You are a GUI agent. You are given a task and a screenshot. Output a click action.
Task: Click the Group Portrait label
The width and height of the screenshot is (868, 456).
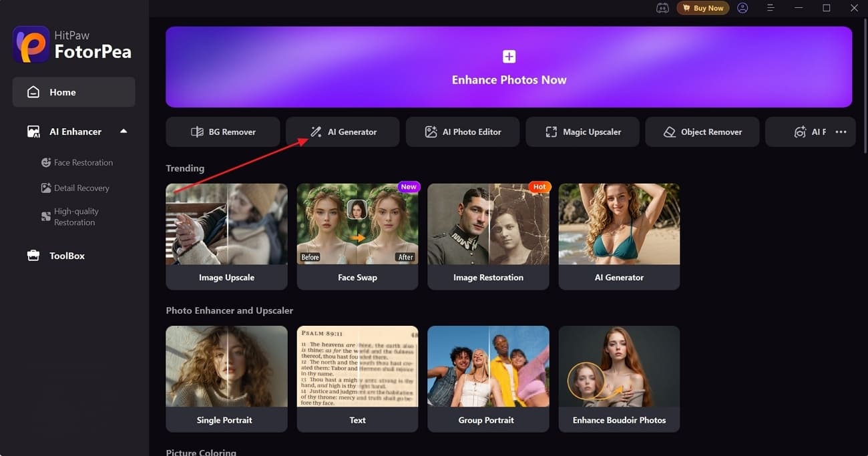tap(486, 420)
